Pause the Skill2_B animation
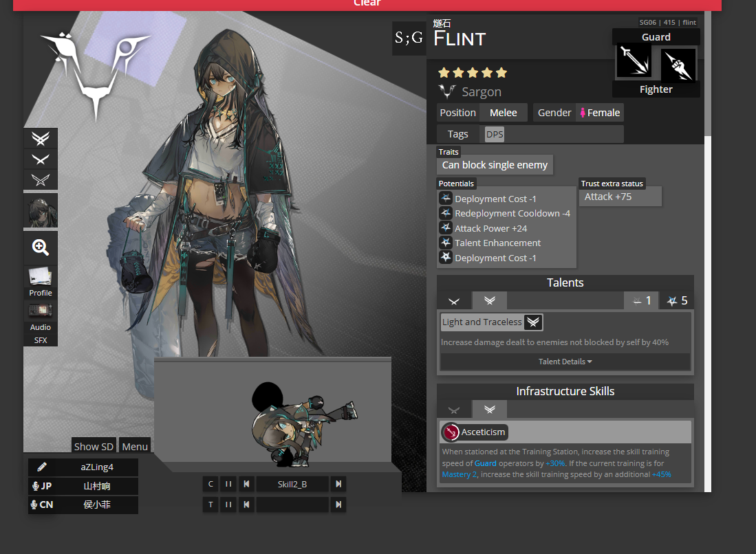The image size is (756, 554). point(228,484)
